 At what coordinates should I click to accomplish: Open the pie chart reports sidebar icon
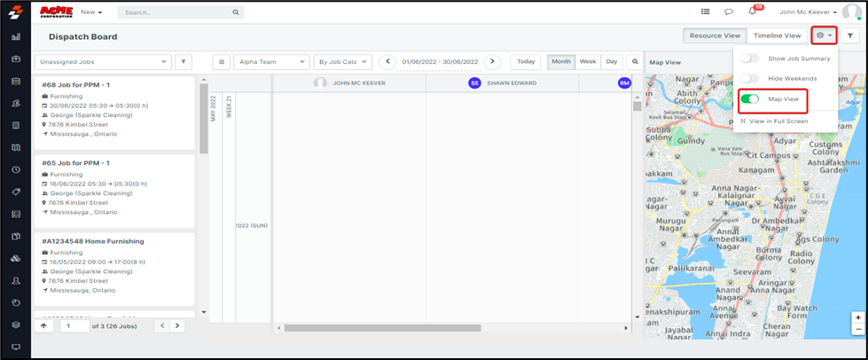(x=16, y=302)
